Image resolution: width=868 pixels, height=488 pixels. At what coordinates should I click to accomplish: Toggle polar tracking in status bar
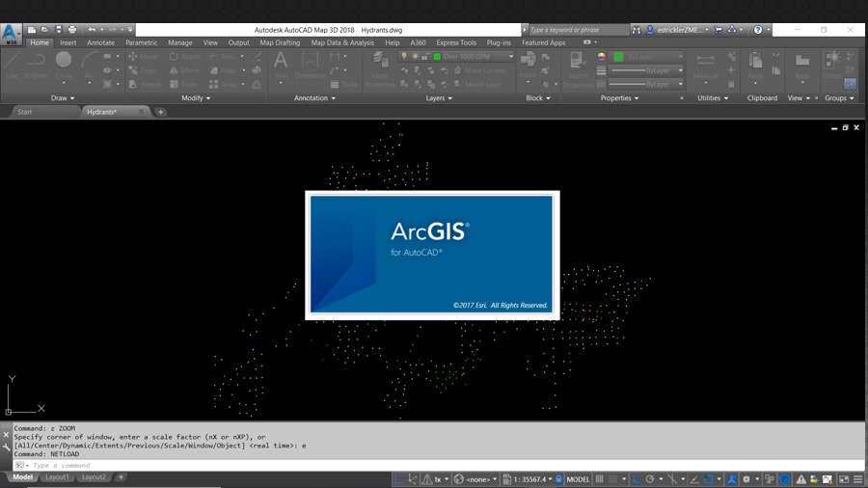tap(650, 479)
